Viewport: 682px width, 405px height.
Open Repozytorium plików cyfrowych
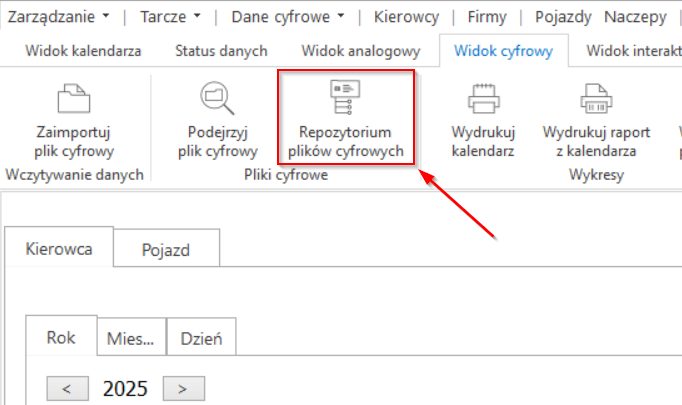pyautogui.click(x=346, y=117)
